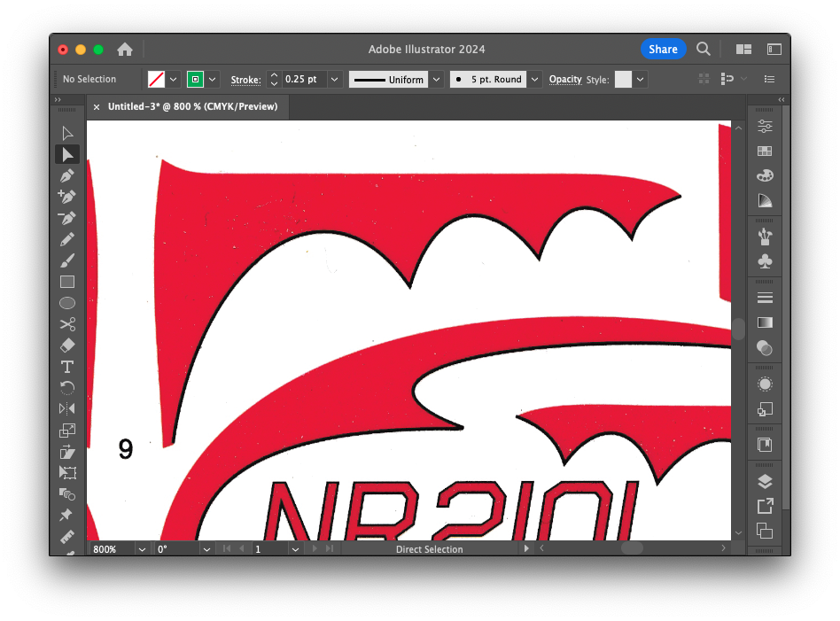Expand the 5 pt. Round brush dropdown
Image resolution: width=840 pixels, height=621 pixels.
click(x=534, y=80)
